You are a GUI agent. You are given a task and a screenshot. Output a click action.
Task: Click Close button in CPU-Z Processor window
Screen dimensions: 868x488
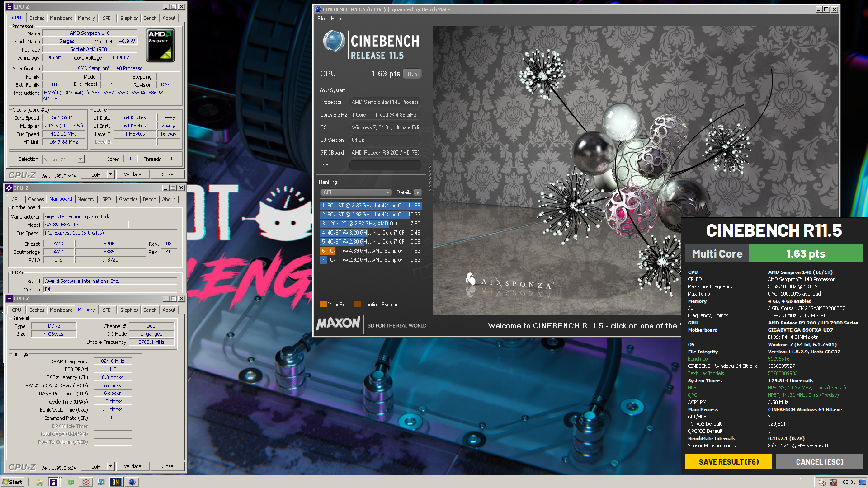click(167, 174)
